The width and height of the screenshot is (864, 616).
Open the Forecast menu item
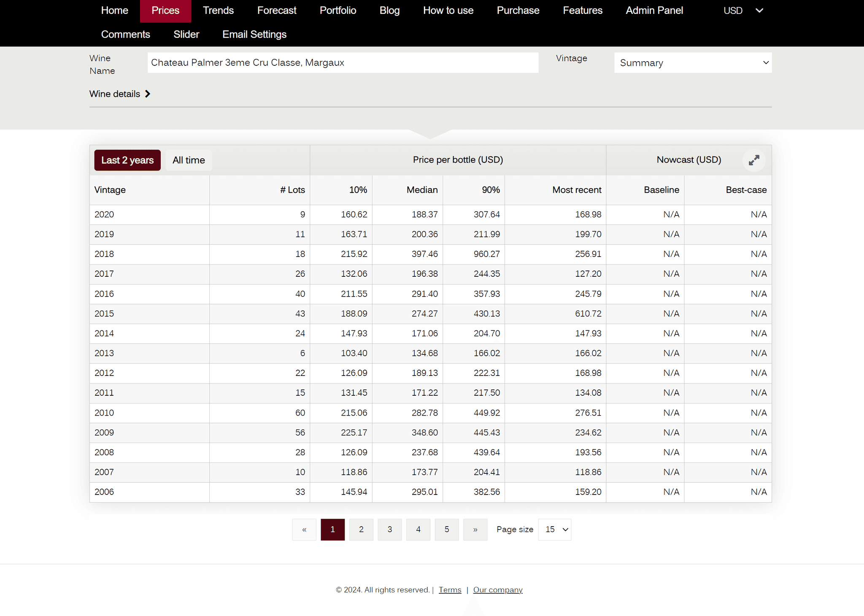click(277, 11)
